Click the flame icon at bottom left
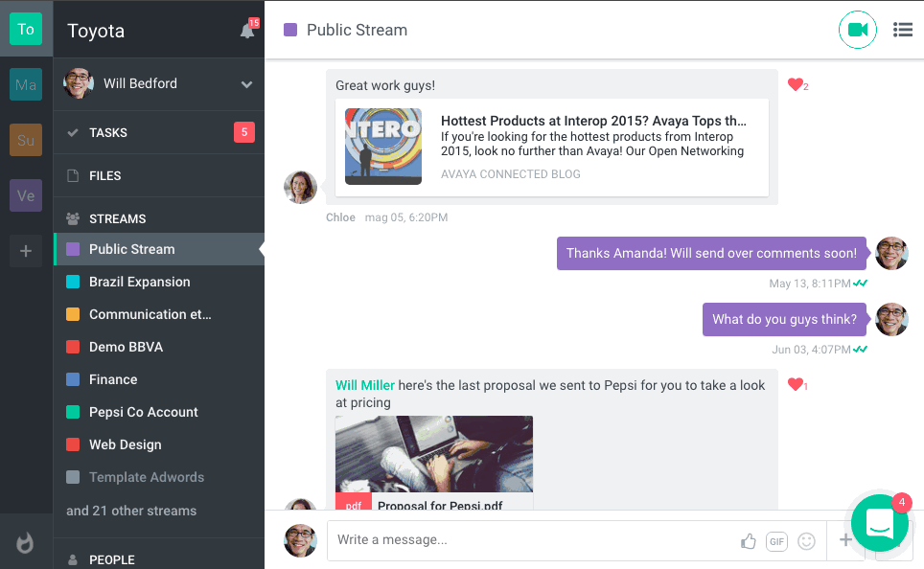Image resolution: width=924 pixels, height=569 pixels. [x=26, y=542]
